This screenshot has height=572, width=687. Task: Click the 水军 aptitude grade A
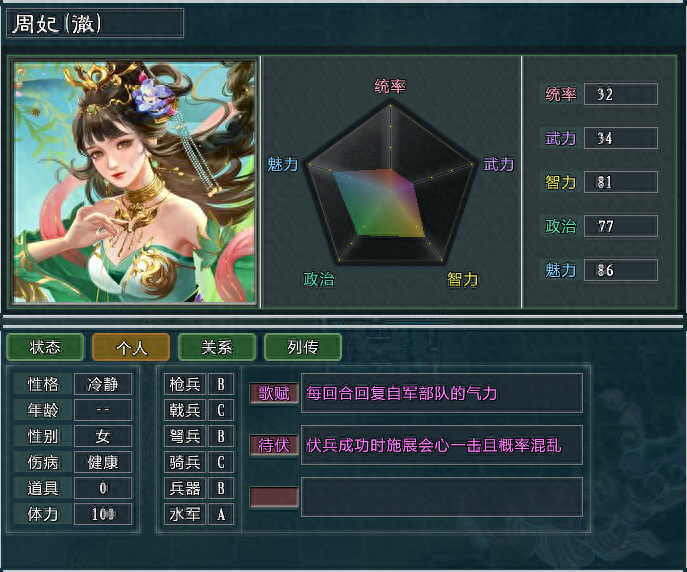[221, 514]
